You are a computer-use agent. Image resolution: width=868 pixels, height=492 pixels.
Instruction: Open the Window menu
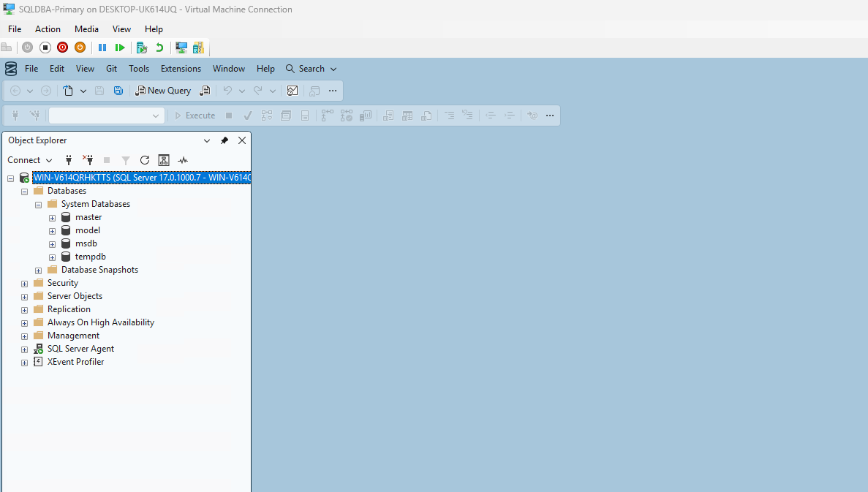pos(229,69)
